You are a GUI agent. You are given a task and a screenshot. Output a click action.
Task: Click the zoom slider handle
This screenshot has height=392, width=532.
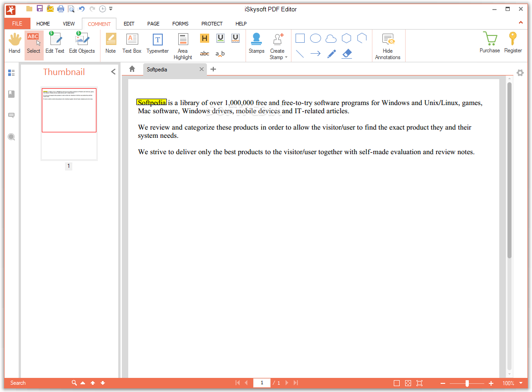point(467,383)
